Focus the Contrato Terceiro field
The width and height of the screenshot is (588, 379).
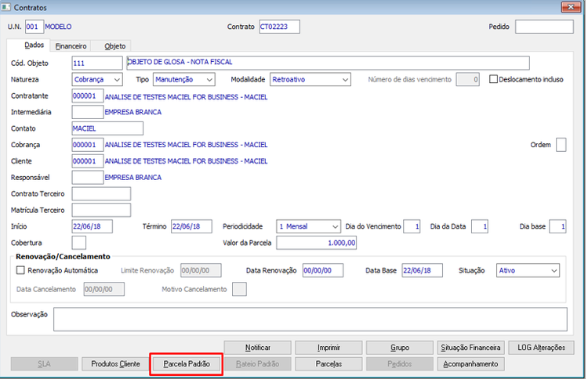[x=101, y=193]
